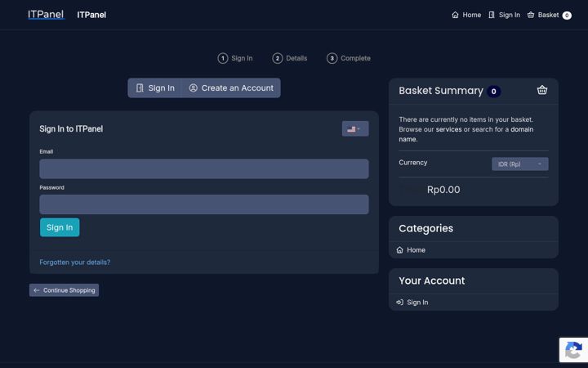This screenshot has width=588, height=368.
Task: Select step 3 Complete in progress bar
Action: 349,58
